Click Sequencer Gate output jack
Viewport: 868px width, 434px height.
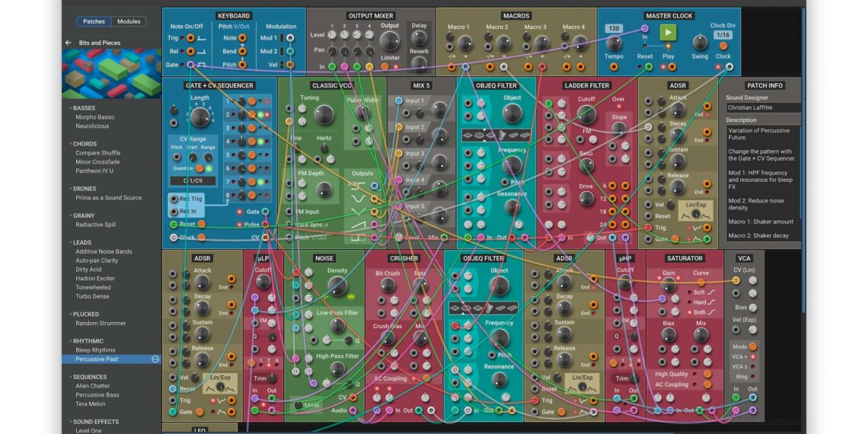(x=265, y=212)
